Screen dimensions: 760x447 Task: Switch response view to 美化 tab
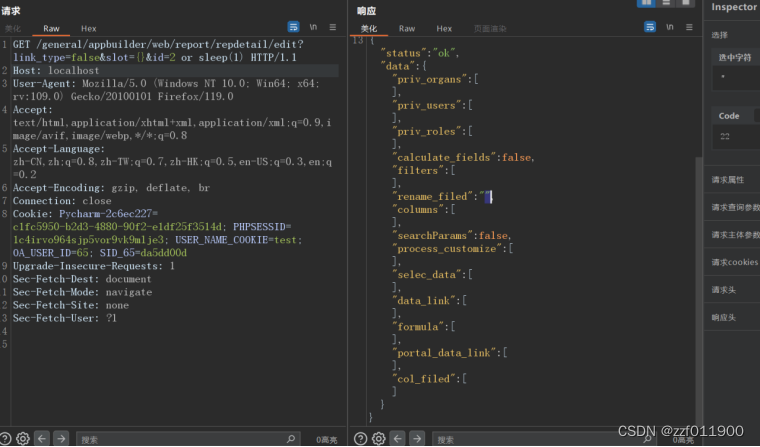369,29
